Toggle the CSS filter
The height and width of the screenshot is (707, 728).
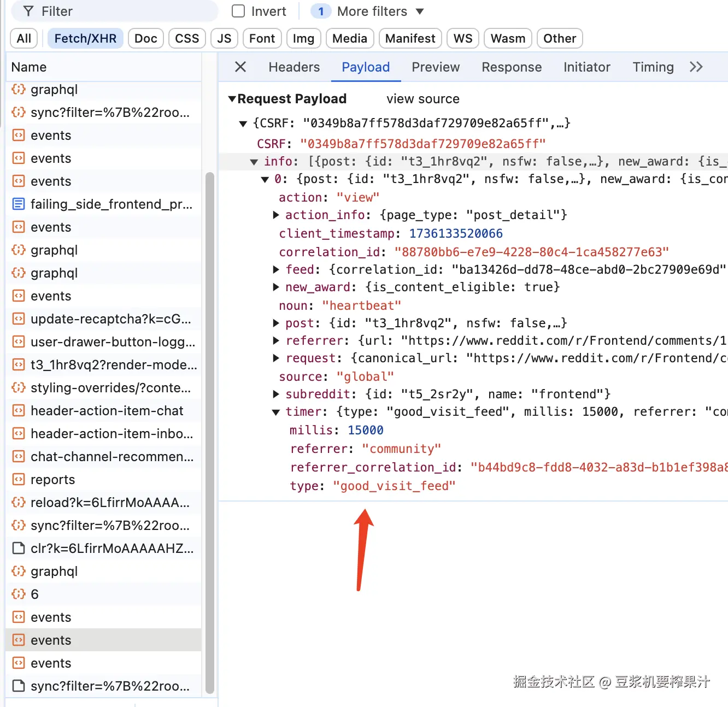point(187,39)
